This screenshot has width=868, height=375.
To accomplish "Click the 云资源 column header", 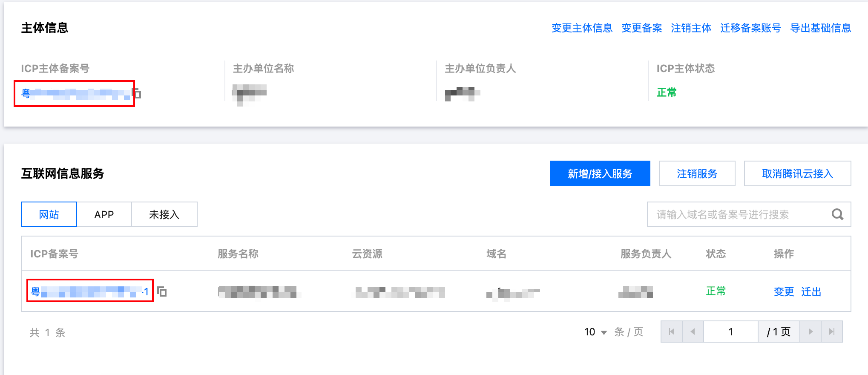I will (x=367, y=254).
